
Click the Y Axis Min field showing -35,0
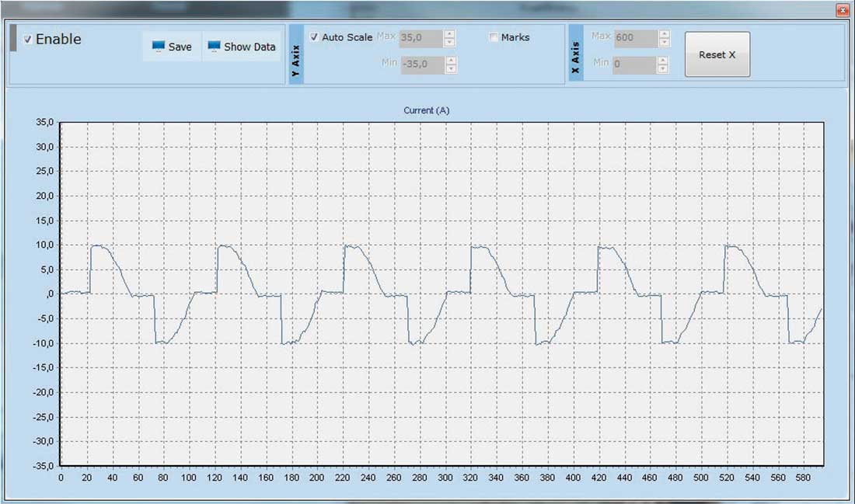pyautogui.click(x=423, y=64)
